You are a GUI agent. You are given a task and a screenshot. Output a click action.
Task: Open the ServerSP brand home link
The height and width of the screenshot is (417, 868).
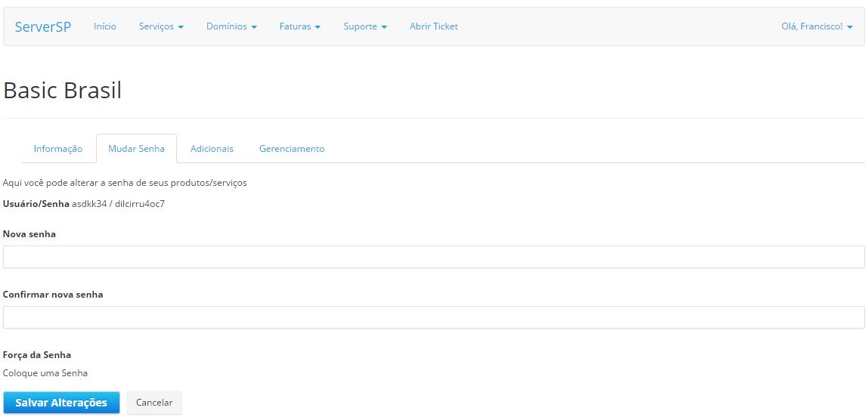tap(42, 26)
